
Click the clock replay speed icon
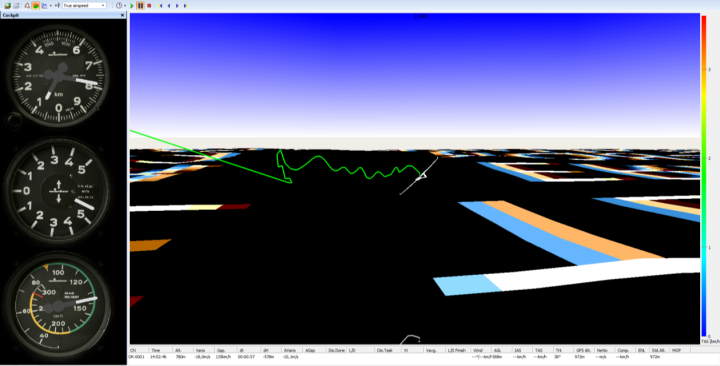119,6
